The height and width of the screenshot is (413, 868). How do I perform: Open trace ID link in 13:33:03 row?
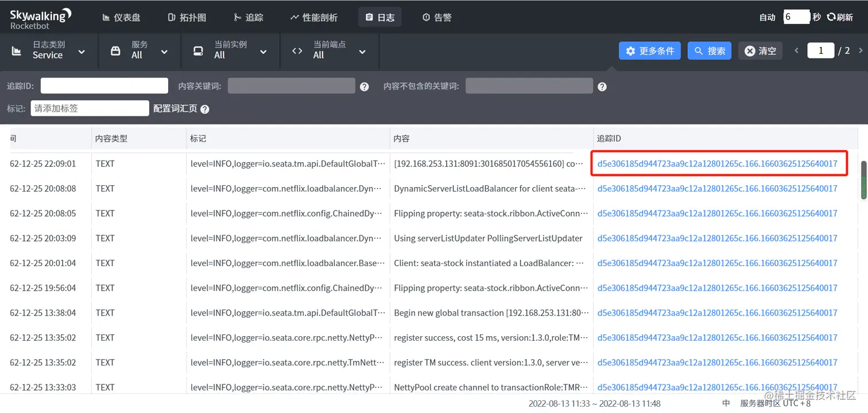pos(717,387)
